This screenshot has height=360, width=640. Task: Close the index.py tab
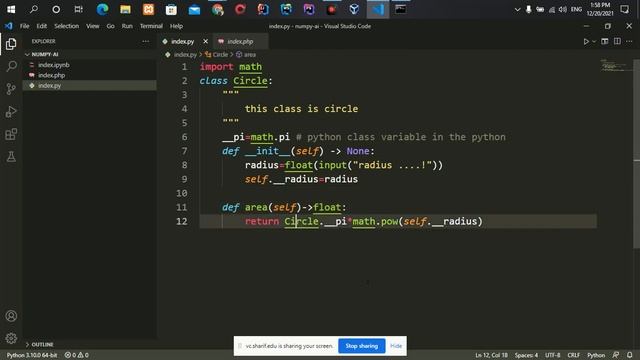tap(205, 41)
